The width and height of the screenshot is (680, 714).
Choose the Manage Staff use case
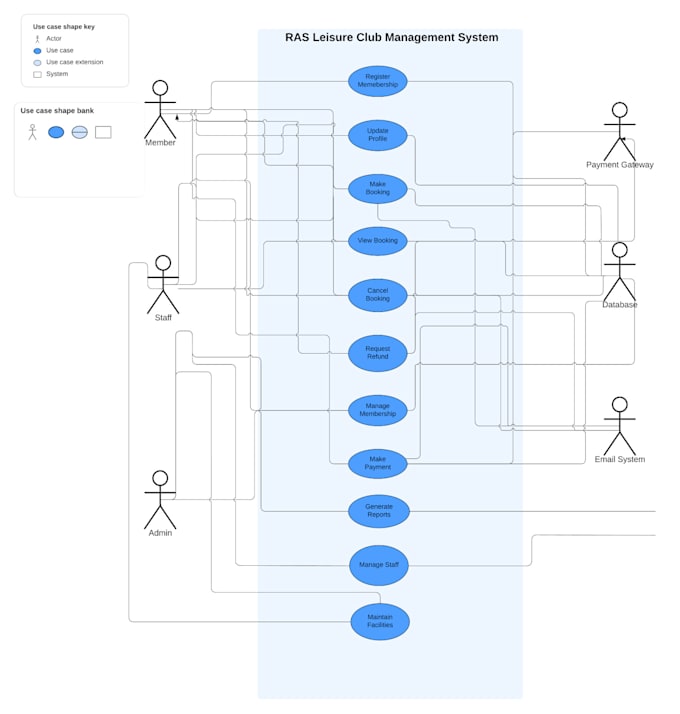pyautogui.click(x=379, y=565)
